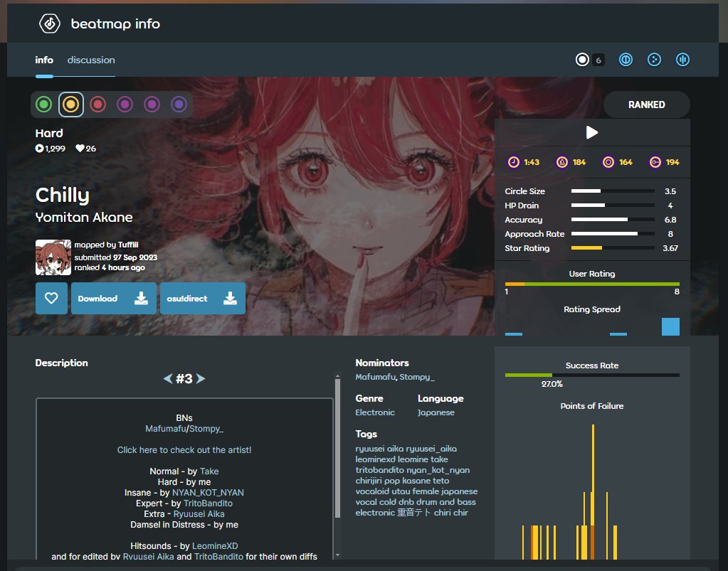Go back a description page with left chevron
This screenshot has height=571, width=728.
[x=169, y=379]
